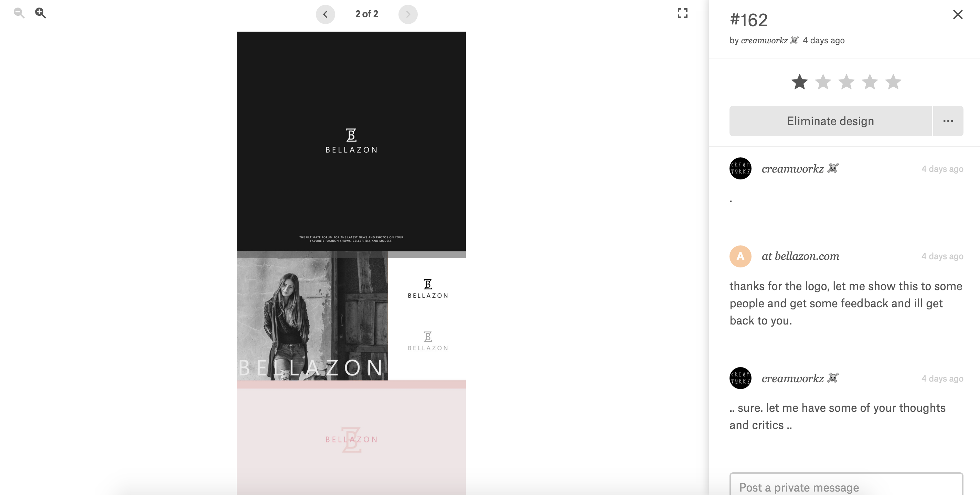Go to the next design image
The image size is (980, 495).
click(408, 14)
